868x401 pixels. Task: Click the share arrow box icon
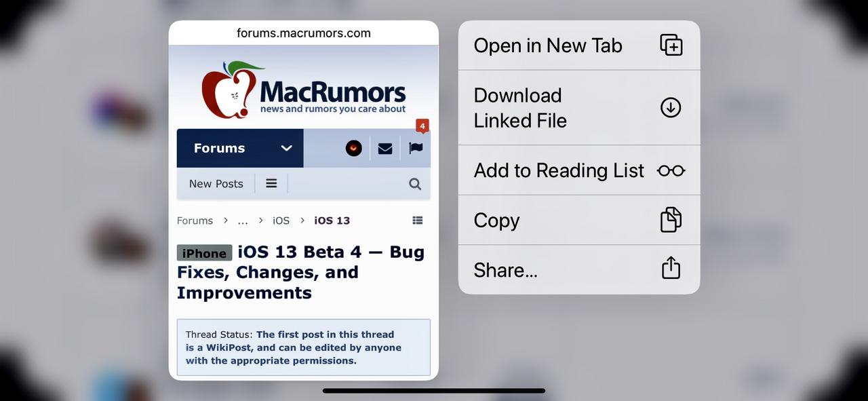(671, 267)
